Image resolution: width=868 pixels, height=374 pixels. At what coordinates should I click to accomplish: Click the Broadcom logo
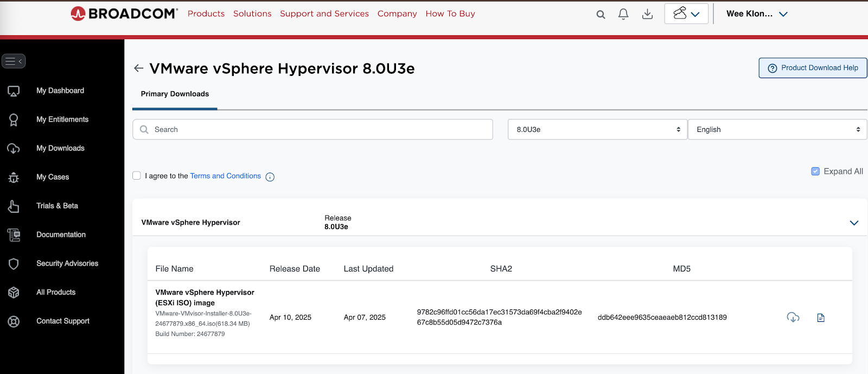124,14
